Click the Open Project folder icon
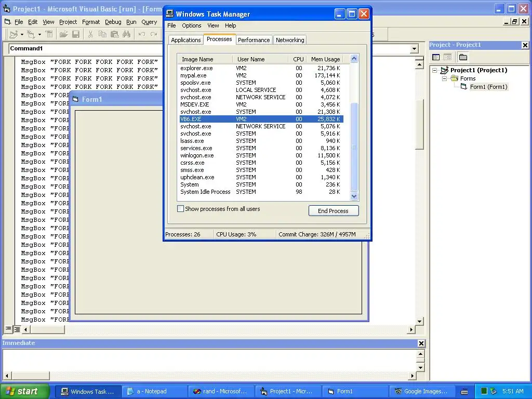 [63, 34]
